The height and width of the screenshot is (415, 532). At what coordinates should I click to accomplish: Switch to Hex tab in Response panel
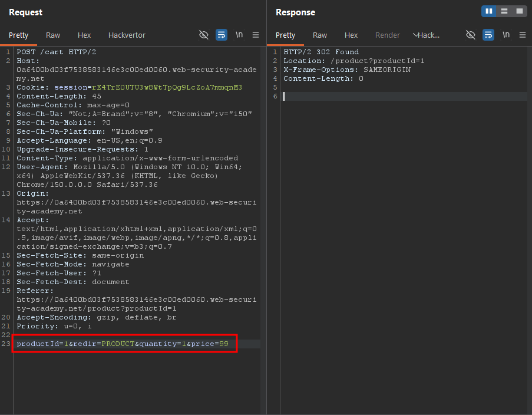coord(351,35)
